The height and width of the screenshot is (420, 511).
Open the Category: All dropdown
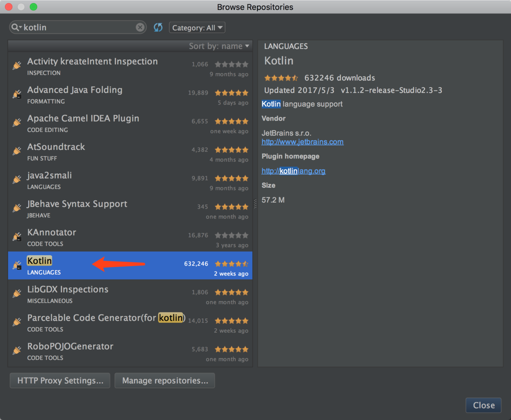(x=197, y=28)
